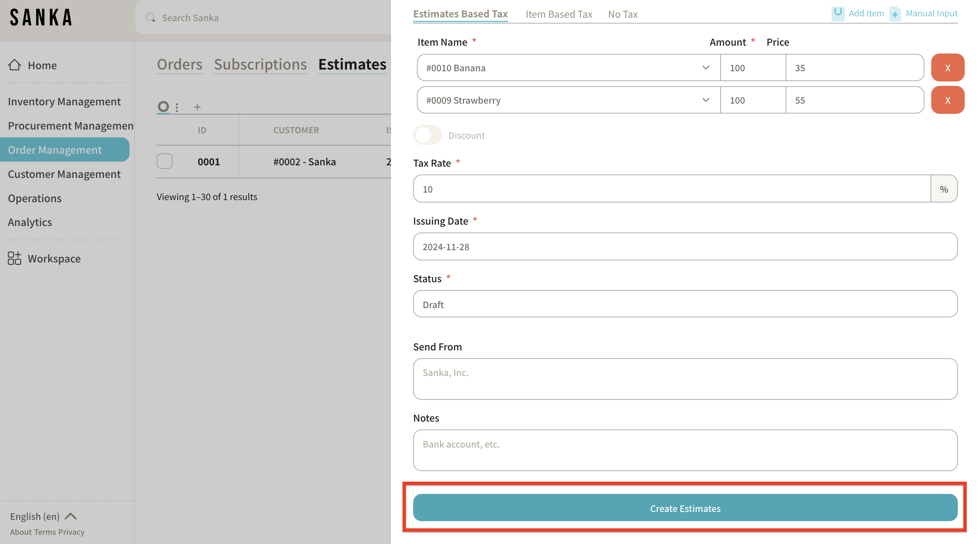Expand the #0009 Strawberry item dropdown

[706, 100]
